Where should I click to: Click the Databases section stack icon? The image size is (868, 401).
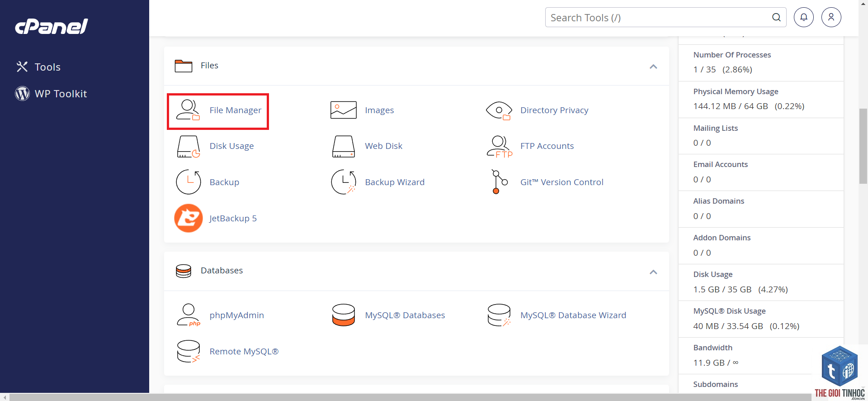click(184, 271)
